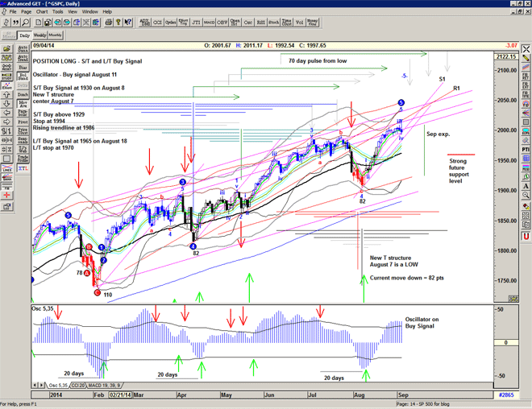The width and height of the screenshot is (532, 409).
Task: Click the 09/04/14 date field
Action: 44,46
